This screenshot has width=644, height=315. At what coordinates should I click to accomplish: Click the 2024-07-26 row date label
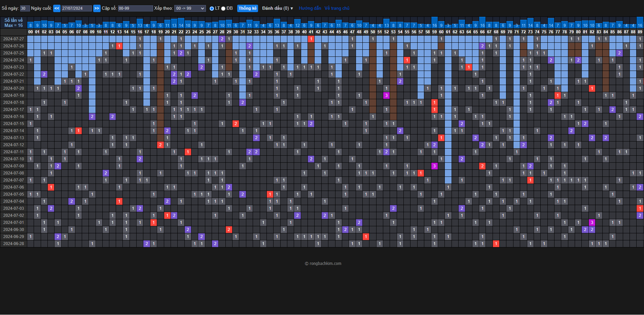point(14,46)
